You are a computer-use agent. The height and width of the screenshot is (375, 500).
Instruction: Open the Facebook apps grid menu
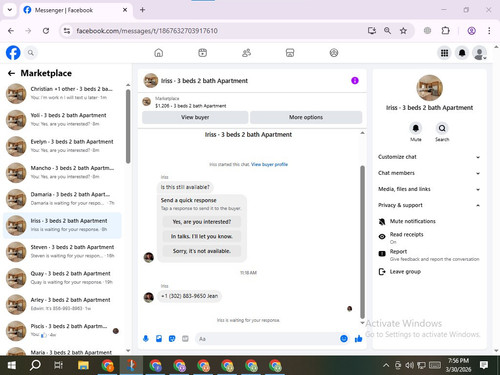pyautogui.click(x=444, y=53)
